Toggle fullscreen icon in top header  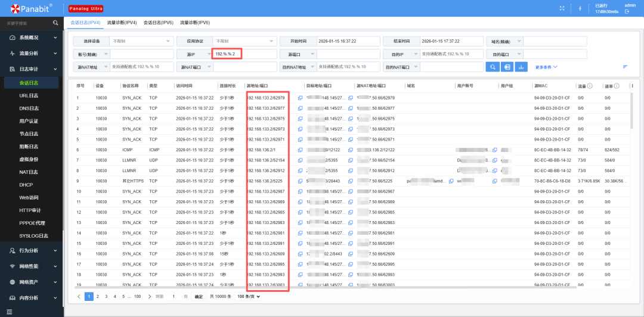[562, 8]
